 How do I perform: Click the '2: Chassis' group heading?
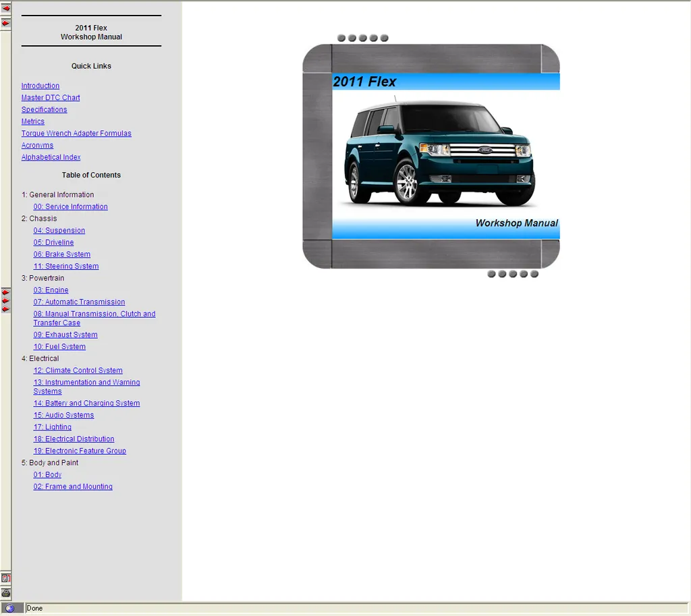tap(38, 218)
